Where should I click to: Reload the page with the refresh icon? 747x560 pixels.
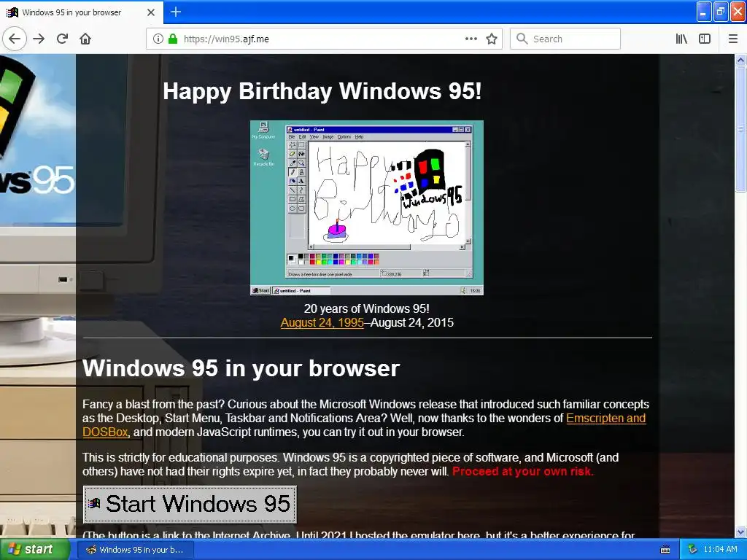[62, 39]
